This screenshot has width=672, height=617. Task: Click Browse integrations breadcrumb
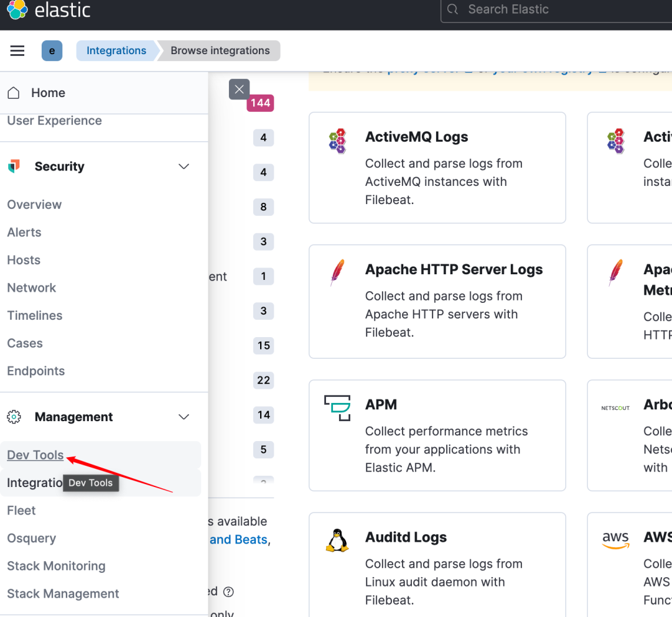click(220, 50)
